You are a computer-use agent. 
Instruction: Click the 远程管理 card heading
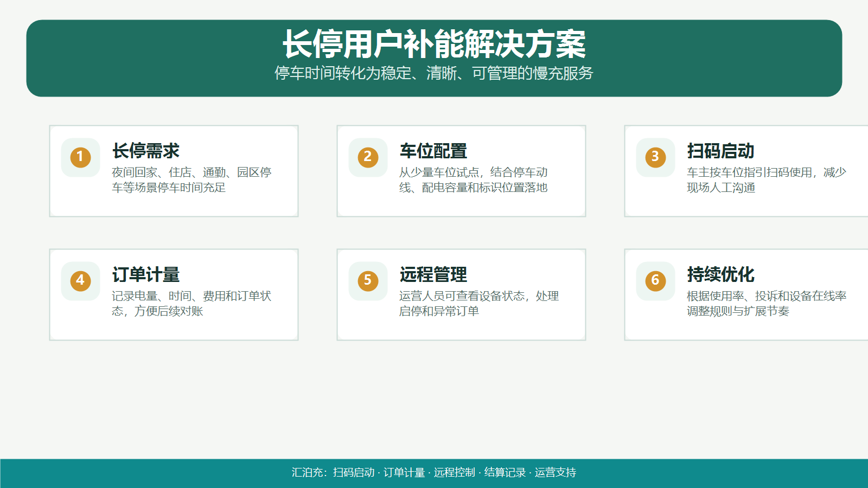tap(433, 274)
